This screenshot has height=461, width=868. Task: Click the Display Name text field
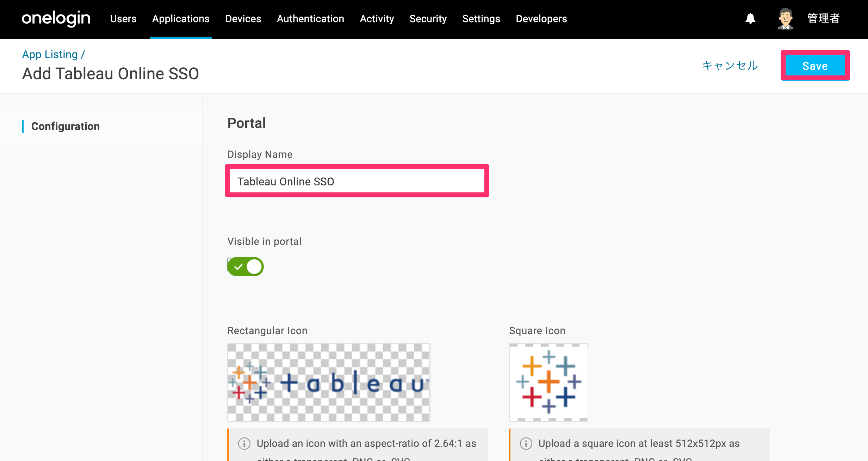357,181
